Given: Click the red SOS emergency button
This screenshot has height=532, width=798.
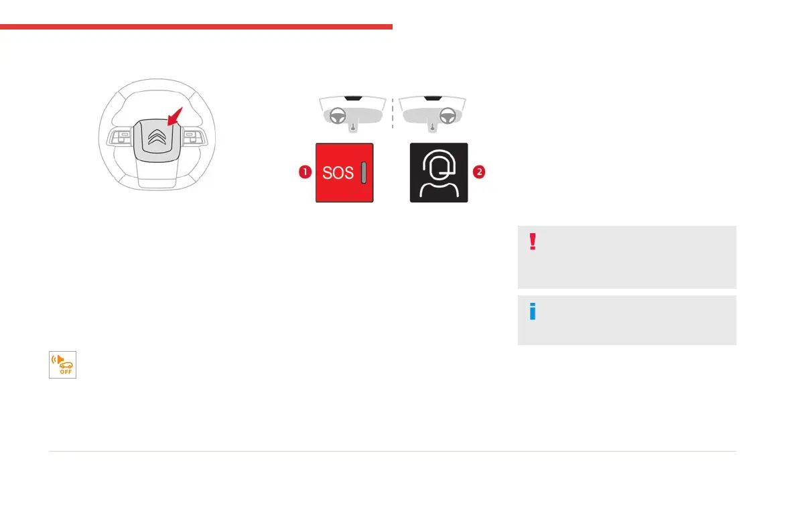Looking at the screenshot, I should [x=344, y=173].
